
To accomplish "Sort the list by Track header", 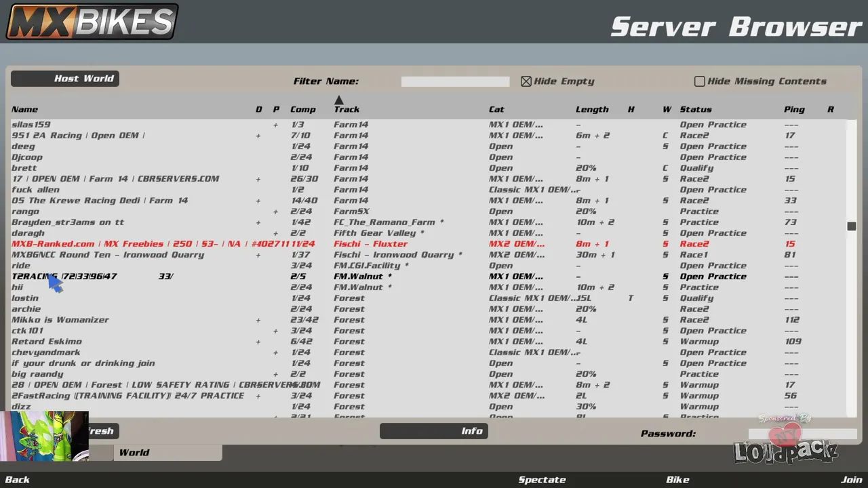I will tap(347, 109).
